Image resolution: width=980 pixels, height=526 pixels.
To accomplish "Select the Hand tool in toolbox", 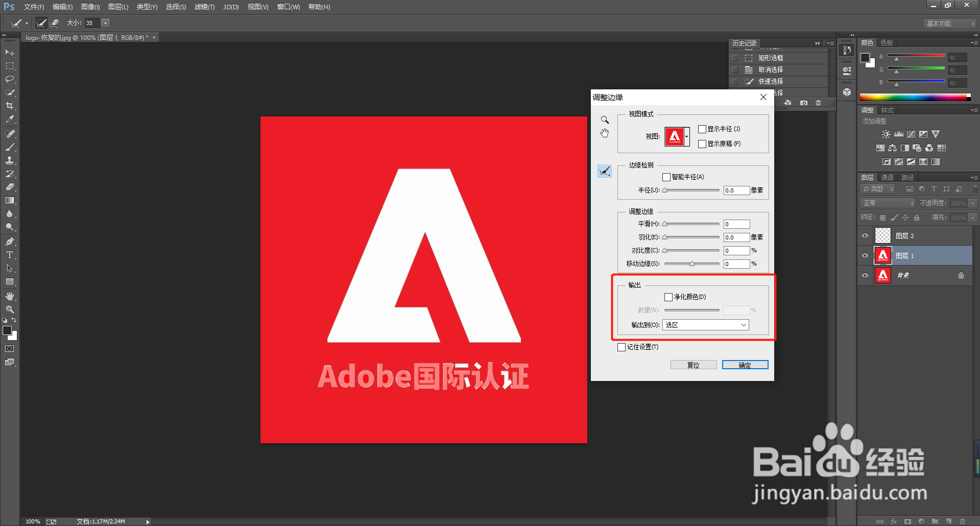I will click(10, 296).
